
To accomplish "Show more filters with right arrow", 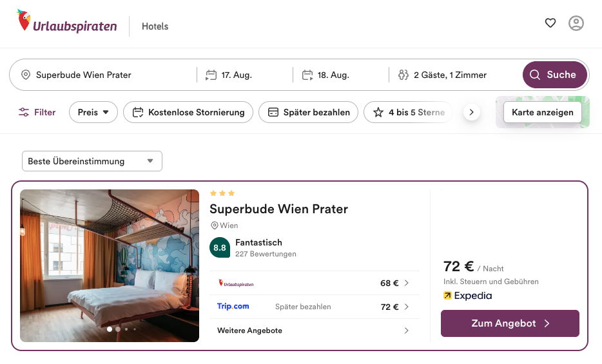I will (471, 112).
